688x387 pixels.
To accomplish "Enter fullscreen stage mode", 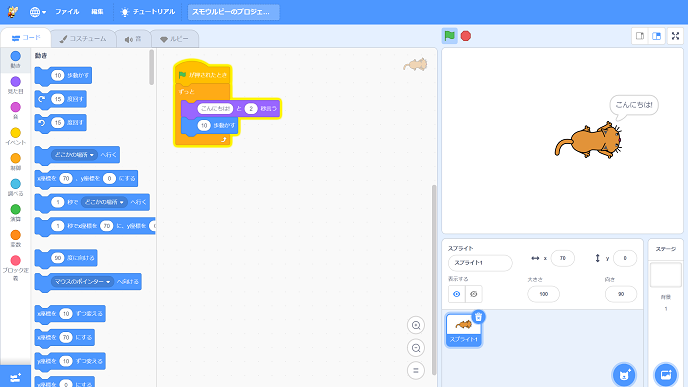I will tap(675, 36).
